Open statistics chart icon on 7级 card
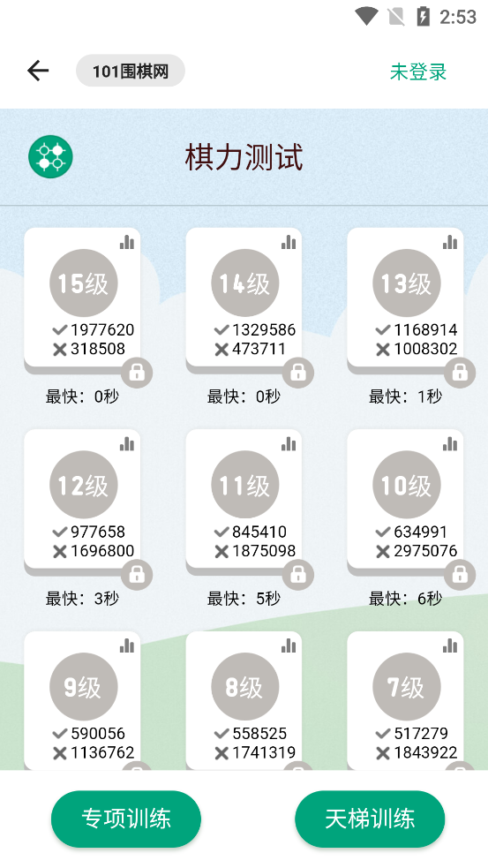 (x=450, y=645)
